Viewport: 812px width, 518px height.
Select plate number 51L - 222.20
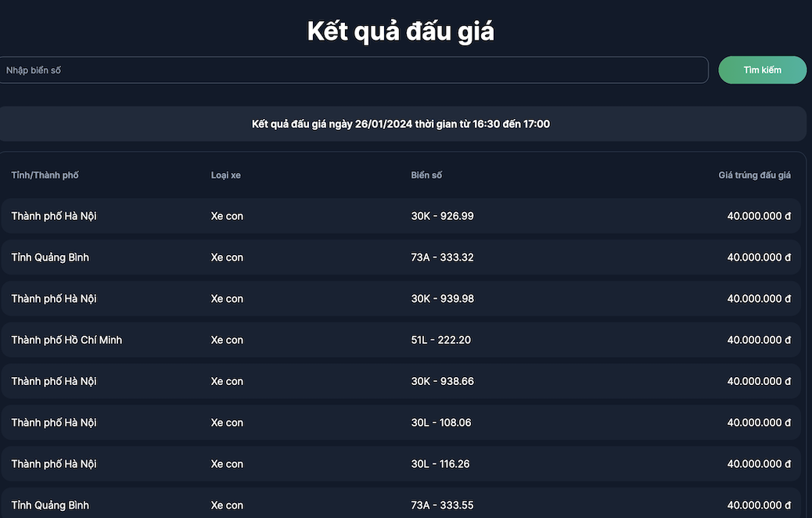pos(440,340)
